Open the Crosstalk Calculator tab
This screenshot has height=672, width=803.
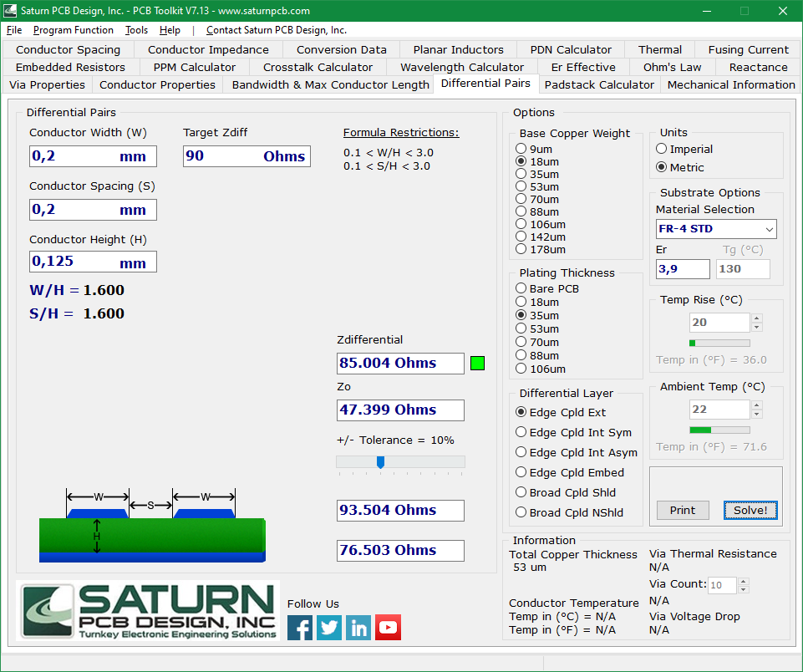click(x=318, y=67)
